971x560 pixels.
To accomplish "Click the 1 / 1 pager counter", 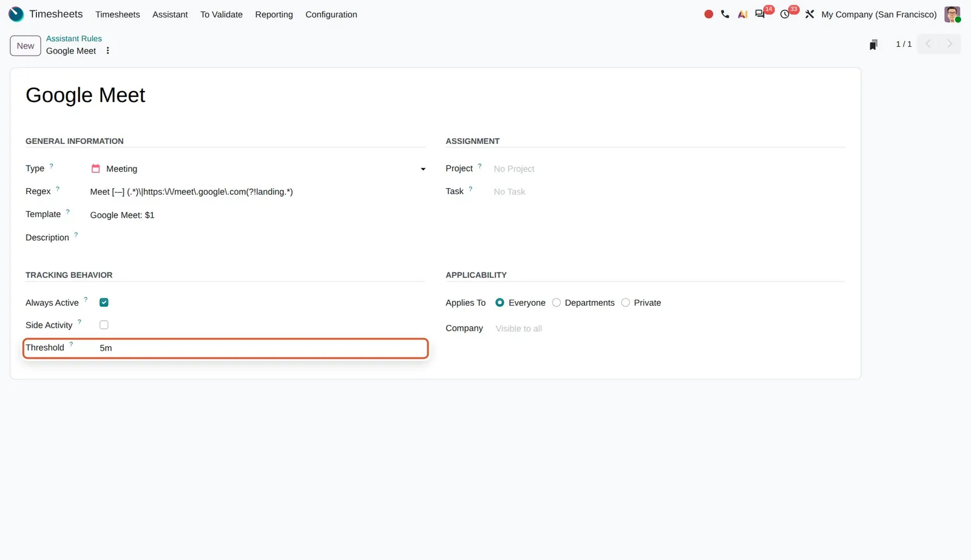I will [x=904, y=44].
